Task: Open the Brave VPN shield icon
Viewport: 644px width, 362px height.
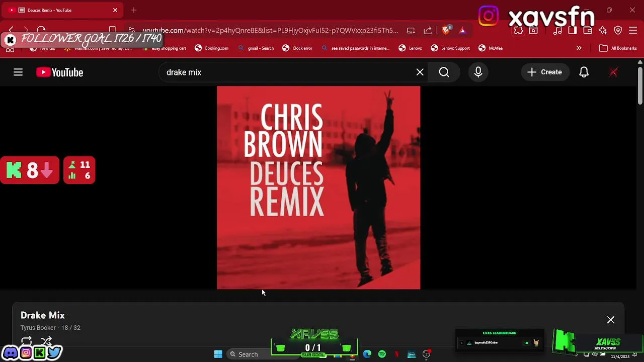Action: 618,31
